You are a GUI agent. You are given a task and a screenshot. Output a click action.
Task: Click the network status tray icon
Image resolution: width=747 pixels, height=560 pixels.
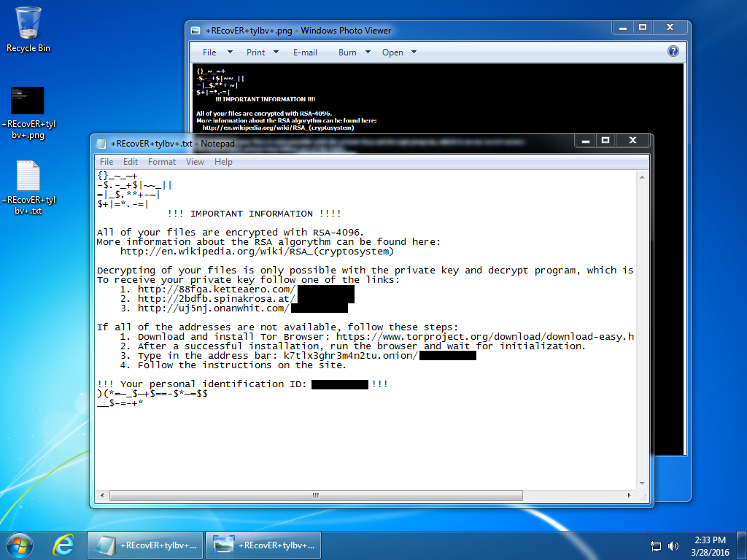pyautogui.click(x=656, y=545)
